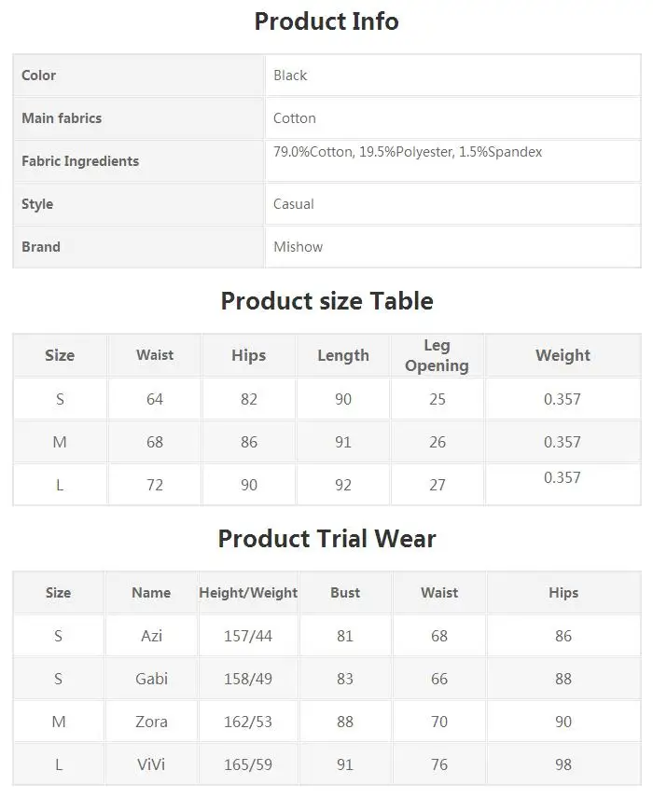The width and height of the screenshot is (653, 812).
Task: Select the Mishow brand value
Action: 298,247
